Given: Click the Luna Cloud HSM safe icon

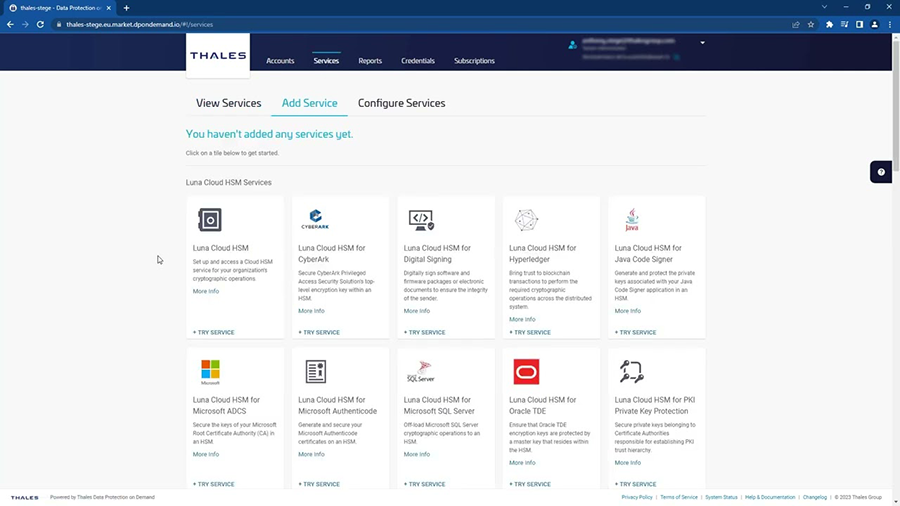Looking at the screenshot, I should (x=210, y=220).
